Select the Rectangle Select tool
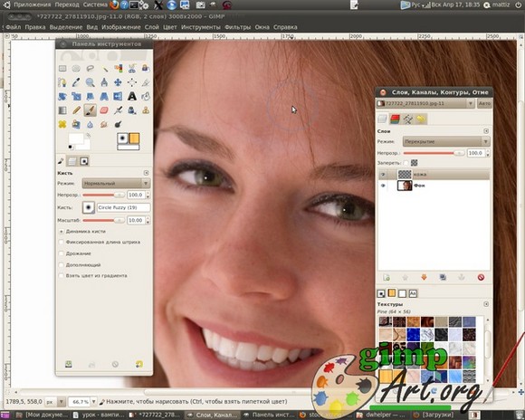 point(62,68)
